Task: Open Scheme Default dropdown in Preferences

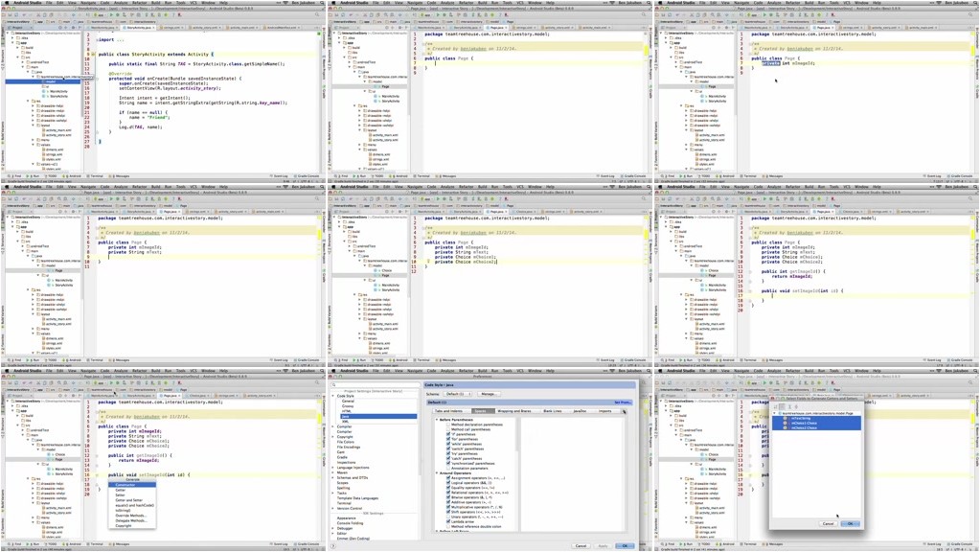Action: 459,394
